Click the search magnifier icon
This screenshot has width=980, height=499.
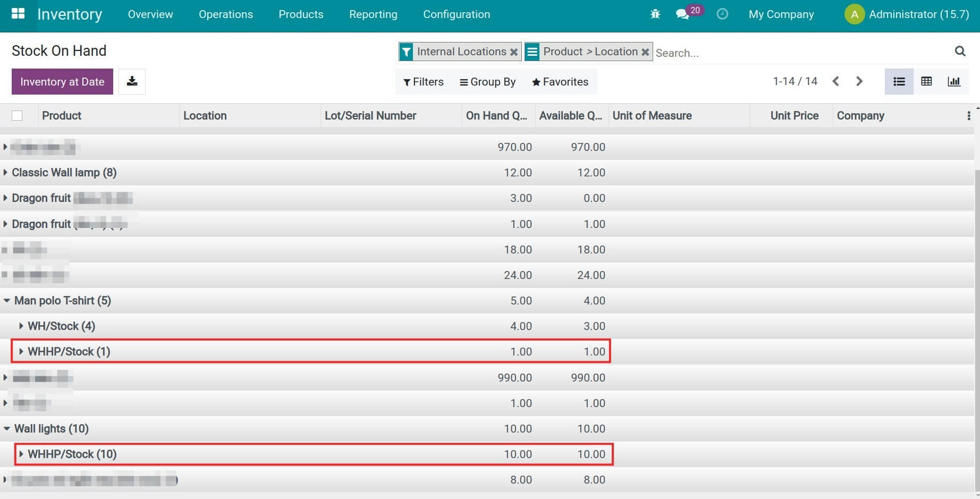960,51
